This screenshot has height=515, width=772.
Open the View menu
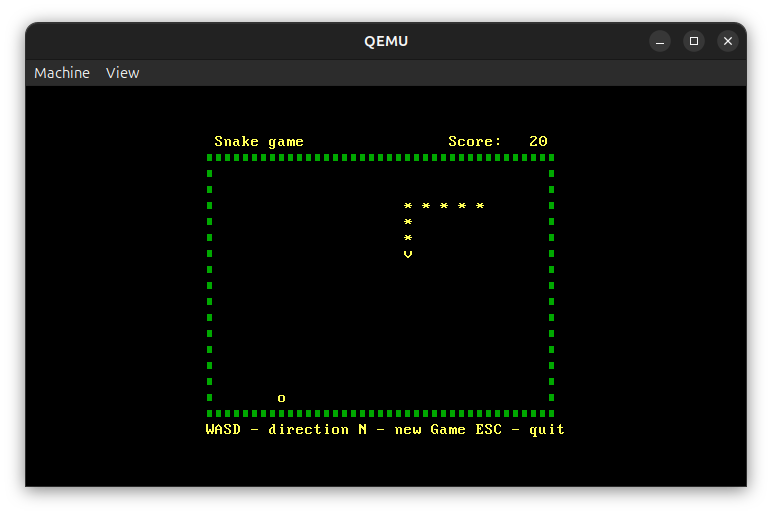pyautogui.click(x=123, y=73)
